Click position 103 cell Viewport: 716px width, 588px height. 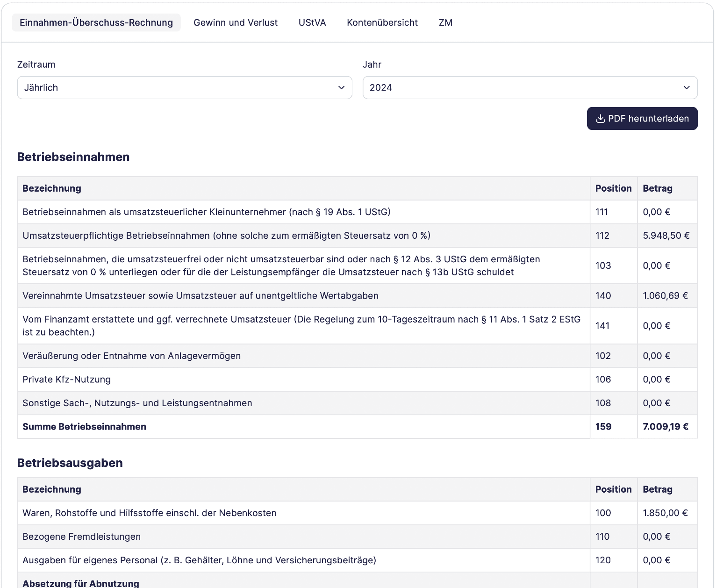[x=614, y=265]
